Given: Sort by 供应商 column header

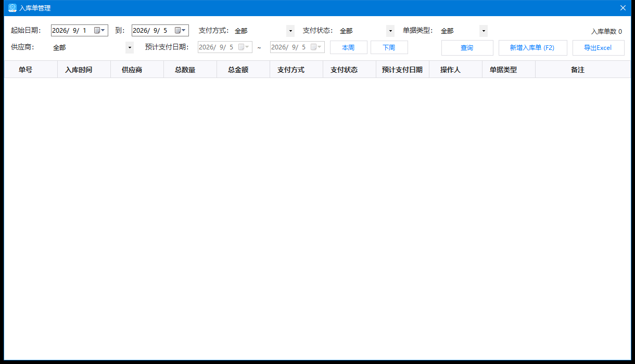Looking at the screenshot, I should tap(137, 69).
